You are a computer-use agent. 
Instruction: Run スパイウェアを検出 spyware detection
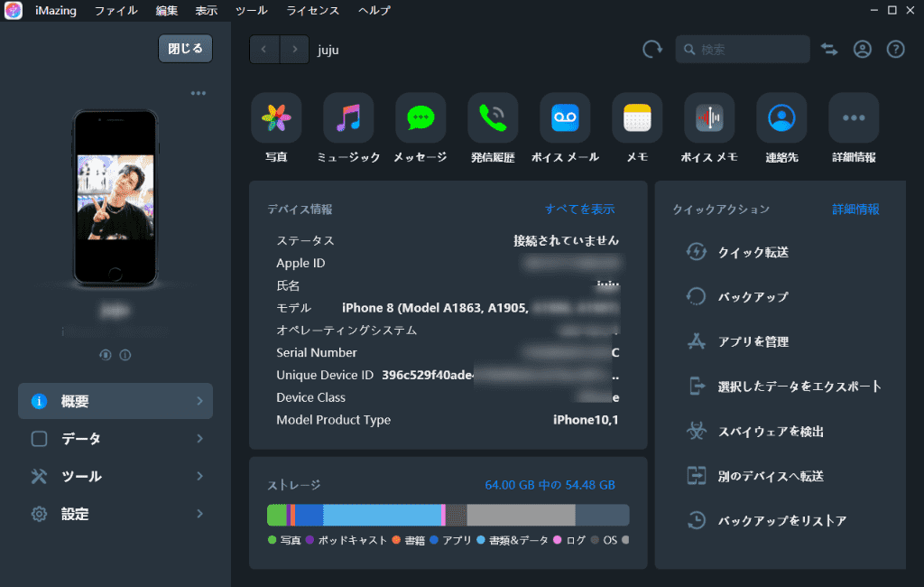[x=755, y=432]
